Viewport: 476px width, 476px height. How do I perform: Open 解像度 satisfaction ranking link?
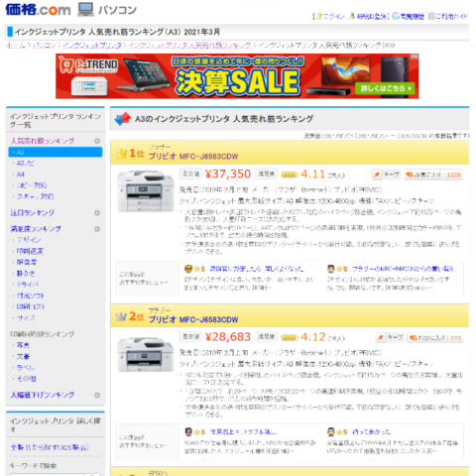pyautogui.click(x=27, y=262)
